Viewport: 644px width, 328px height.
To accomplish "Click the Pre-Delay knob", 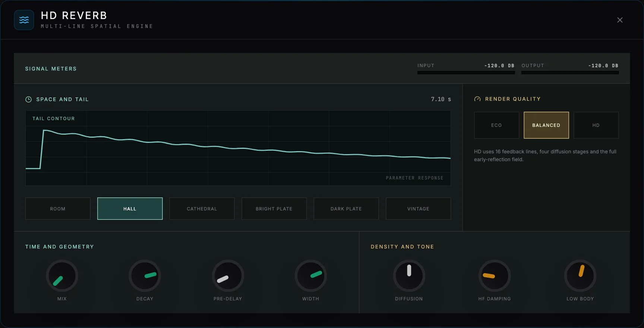I will click(228, 276).
